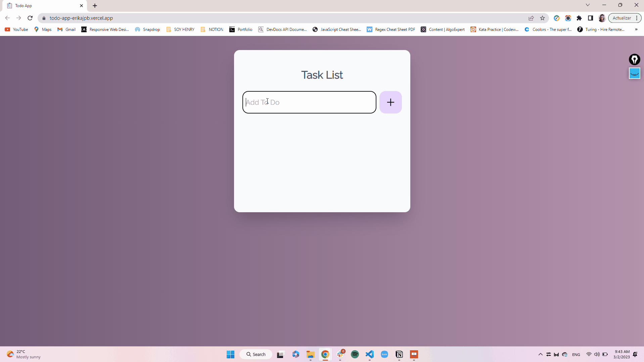
Task: Open the tab search dropdown arrow
Action: pos(588,5)
